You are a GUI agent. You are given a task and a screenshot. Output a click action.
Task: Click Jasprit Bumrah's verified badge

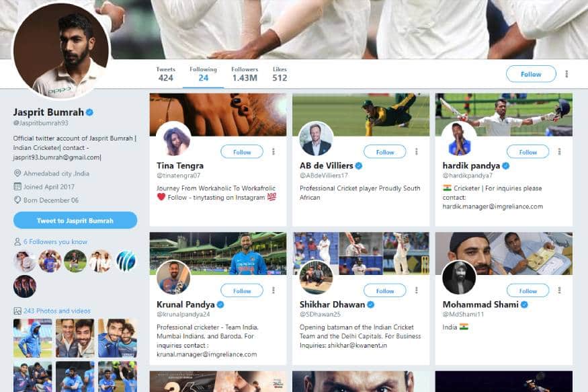coord(89,112)
